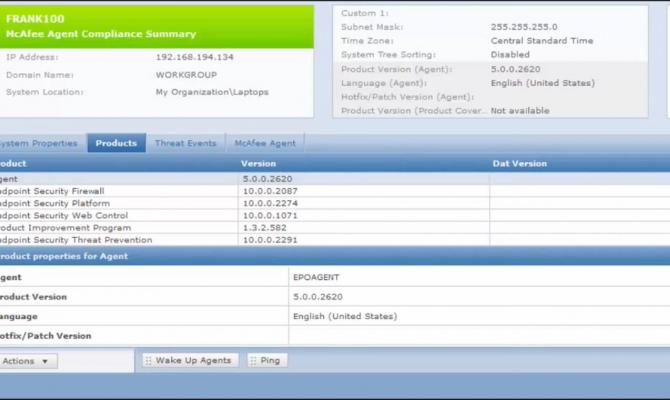Screen dimensions: 670x400
Task: Click version 1.3.2.582 cell
Action: 264,228
